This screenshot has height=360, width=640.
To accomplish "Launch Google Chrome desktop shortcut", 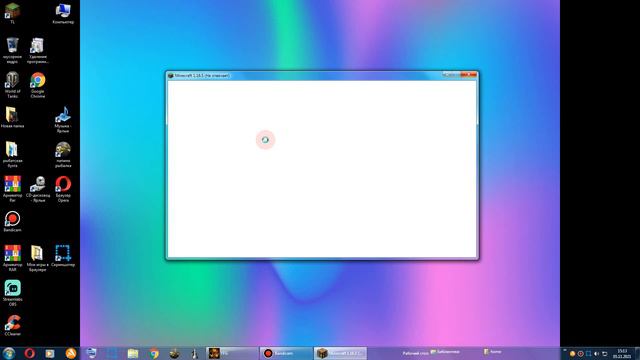I will (38, 84).
